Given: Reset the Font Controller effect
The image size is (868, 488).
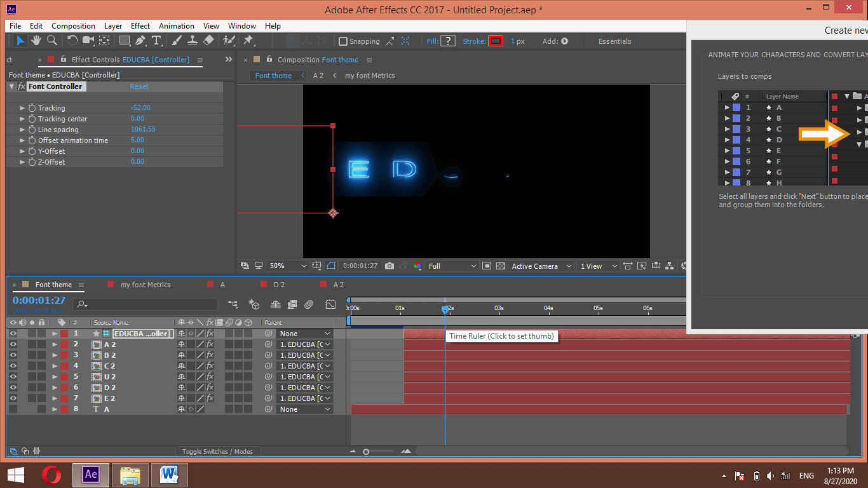Looking at the screenshot, I should pyautogui.click(x=139, y=86).
